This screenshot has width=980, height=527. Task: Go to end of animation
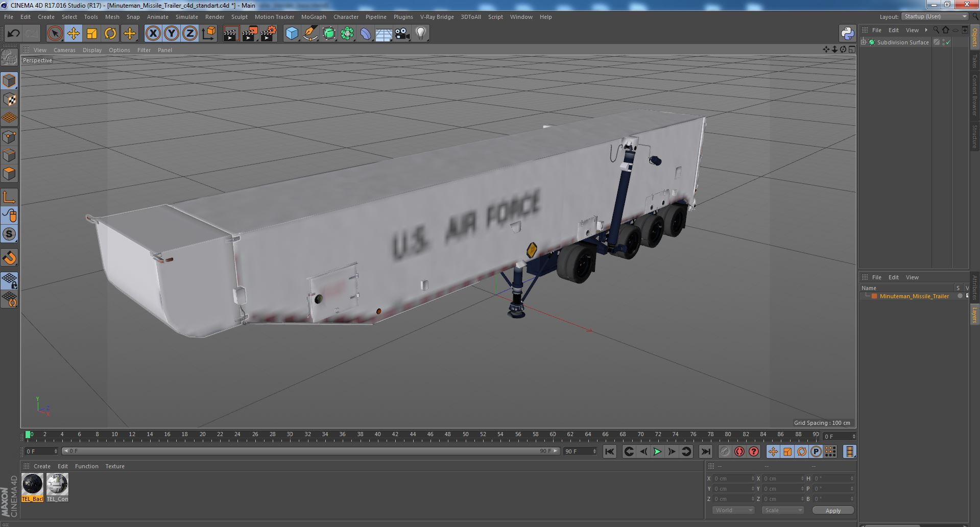coord(705,451)
